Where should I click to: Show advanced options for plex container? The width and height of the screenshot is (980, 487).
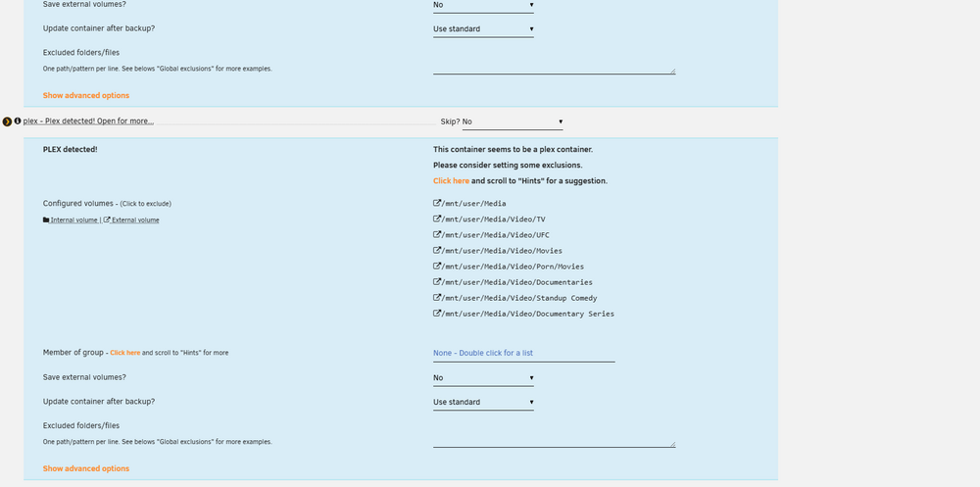point(86,468)
